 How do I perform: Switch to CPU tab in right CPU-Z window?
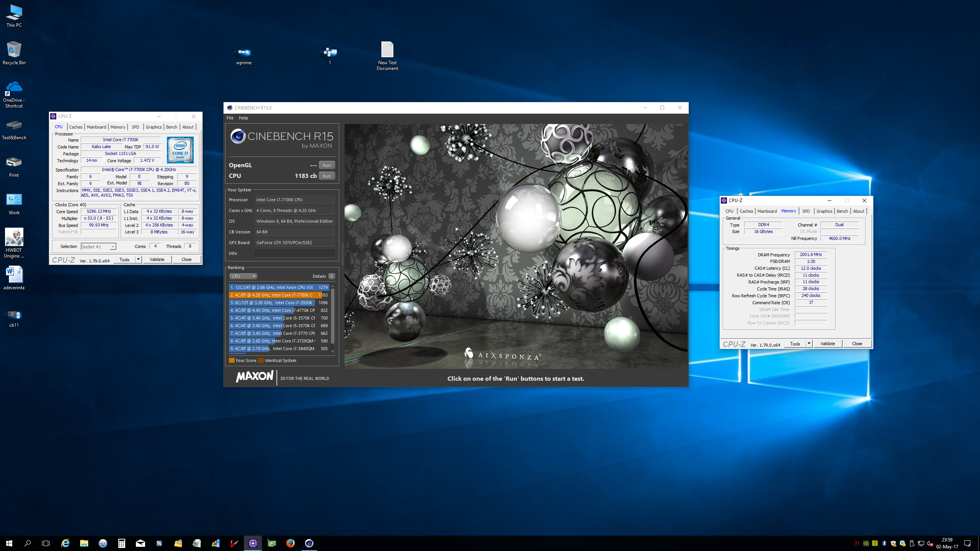tap(729, 211)
